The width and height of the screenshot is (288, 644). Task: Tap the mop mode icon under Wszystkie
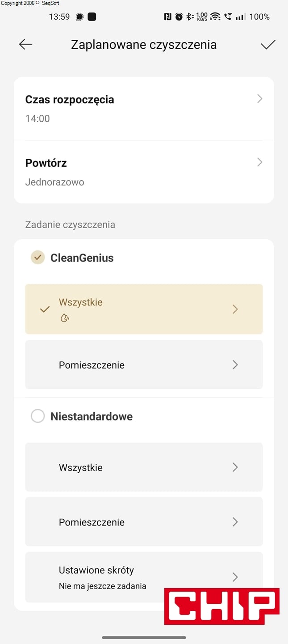65,318
